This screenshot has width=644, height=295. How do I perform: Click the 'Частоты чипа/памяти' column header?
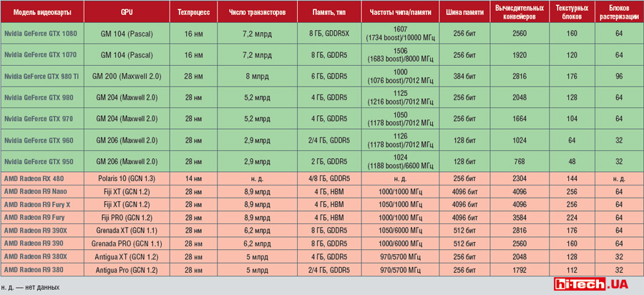(400, 13)
